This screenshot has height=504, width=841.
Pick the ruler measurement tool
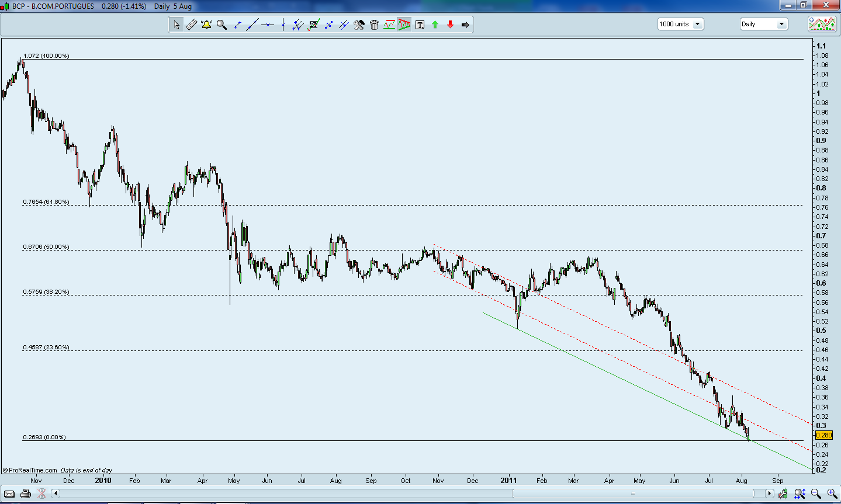[191, 25]
